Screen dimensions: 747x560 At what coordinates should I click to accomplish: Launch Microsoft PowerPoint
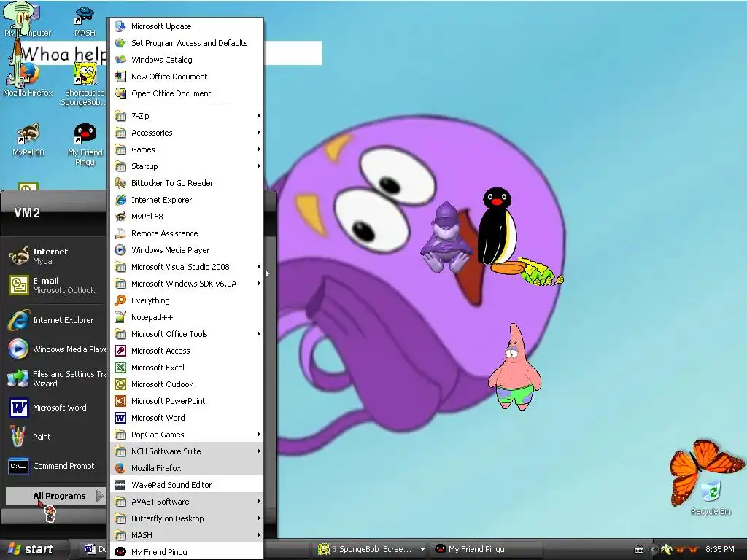[x=187, y=401]
